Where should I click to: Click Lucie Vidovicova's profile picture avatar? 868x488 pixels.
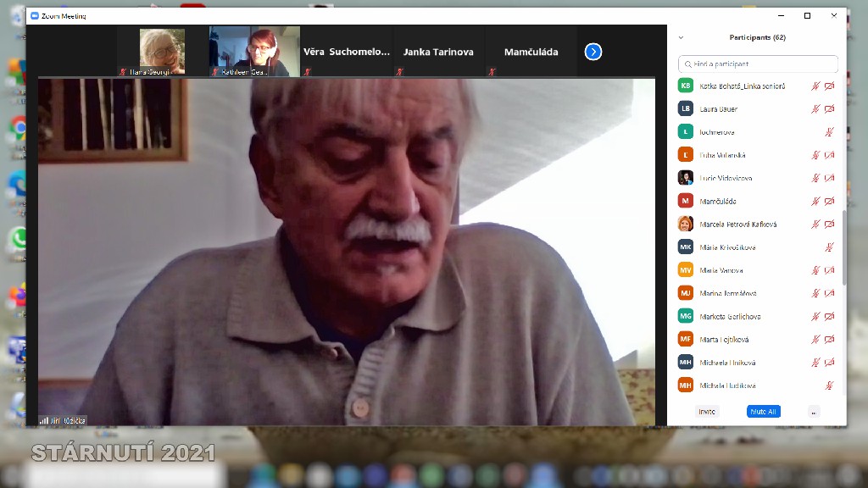686,178
